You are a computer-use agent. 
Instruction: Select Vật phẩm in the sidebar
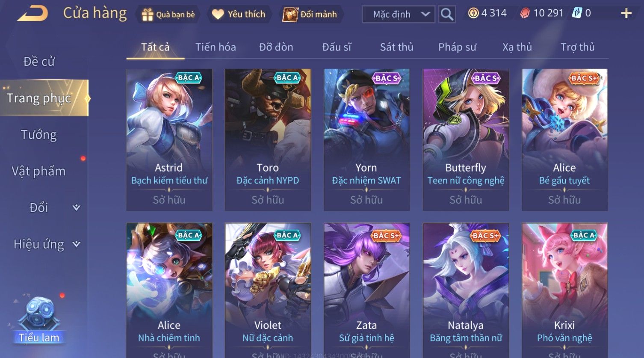point(39,171)
